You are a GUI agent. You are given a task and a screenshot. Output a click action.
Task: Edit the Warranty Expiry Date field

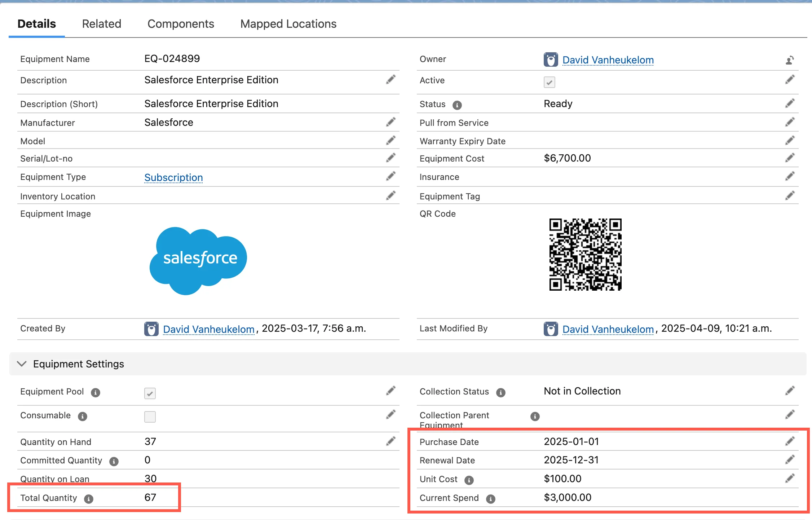pyautogui.click(x=790, y=141)
